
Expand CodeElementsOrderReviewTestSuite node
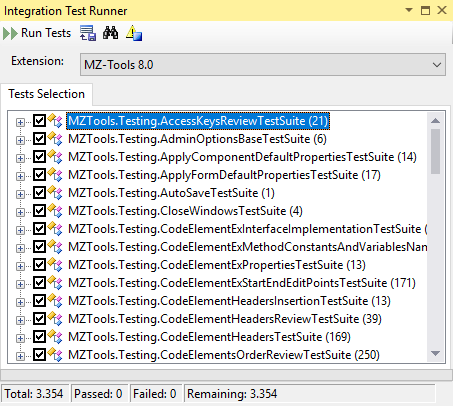(20, 356)
